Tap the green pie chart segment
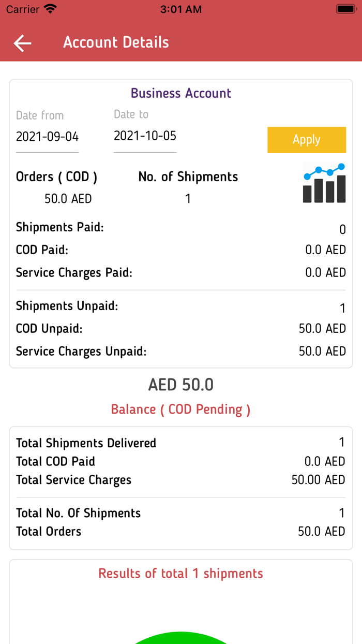362x644 pixels. click(181, 639)
